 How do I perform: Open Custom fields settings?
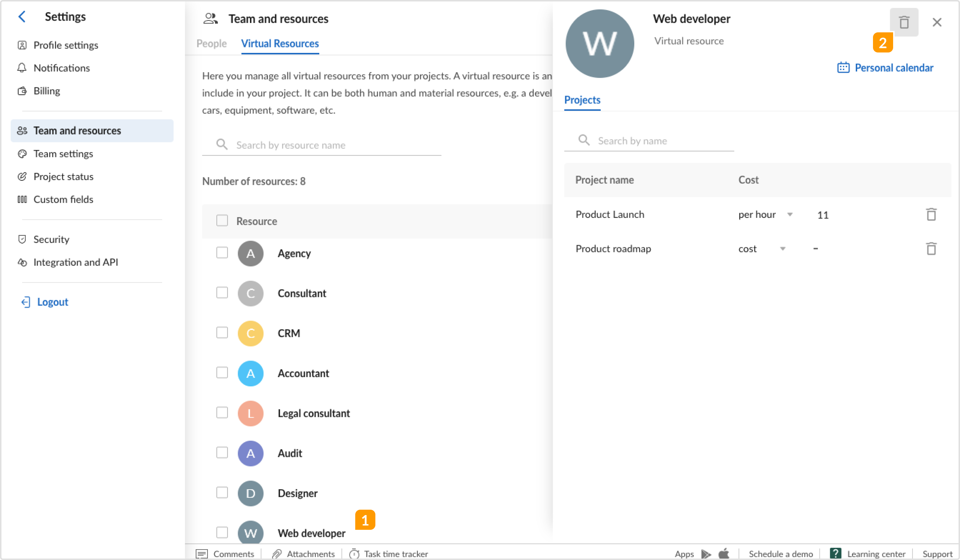(x=55, y=199)
